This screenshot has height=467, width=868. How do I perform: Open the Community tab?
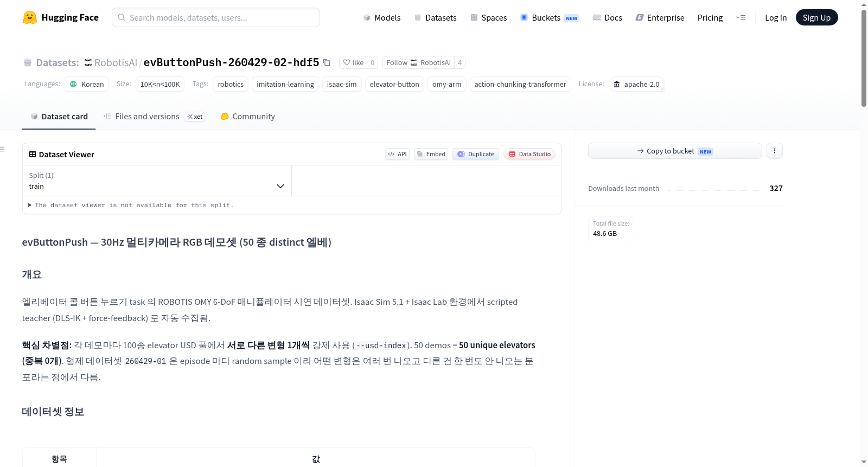click(x=247, y=117)
